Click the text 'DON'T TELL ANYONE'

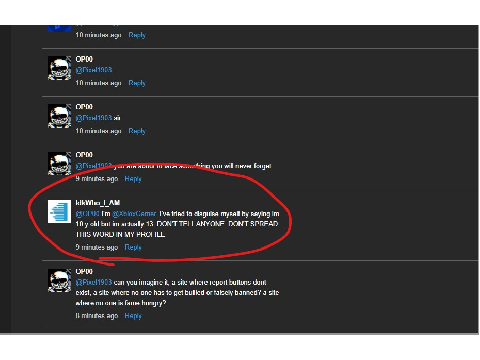coord(191,224)
